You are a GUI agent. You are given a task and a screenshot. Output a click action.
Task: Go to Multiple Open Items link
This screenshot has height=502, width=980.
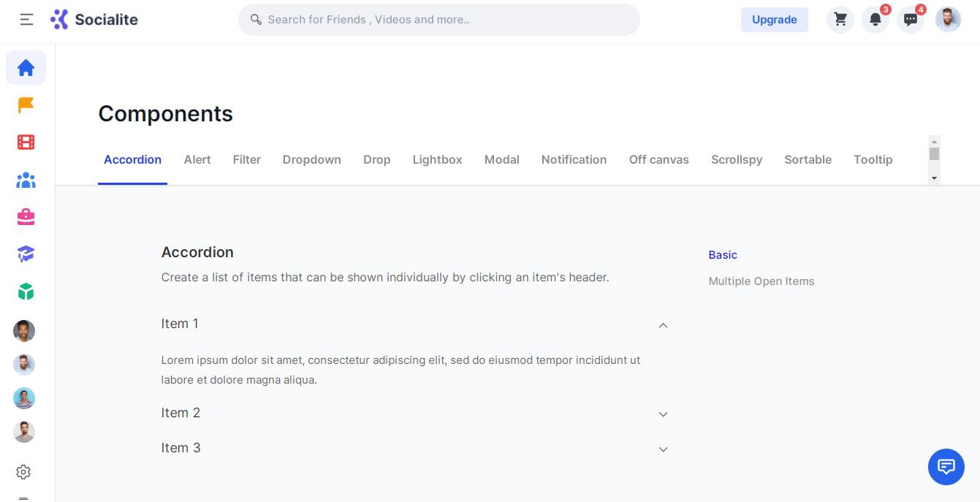point(761,281)
